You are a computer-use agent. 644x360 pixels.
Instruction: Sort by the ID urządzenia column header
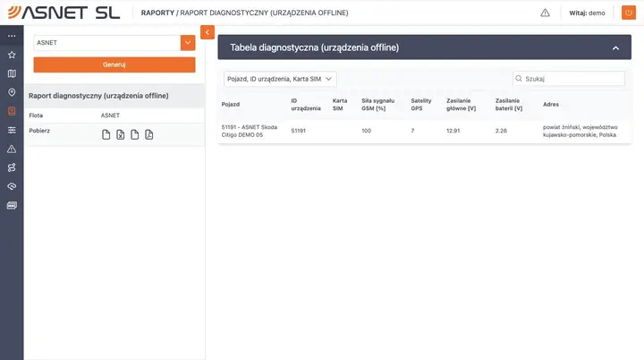pos(306,105)
